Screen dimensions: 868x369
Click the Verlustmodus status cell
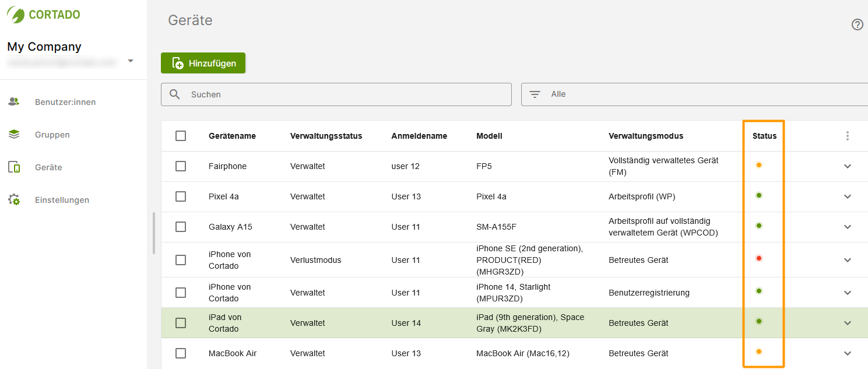pyautogui.click(x=315, y=260)
